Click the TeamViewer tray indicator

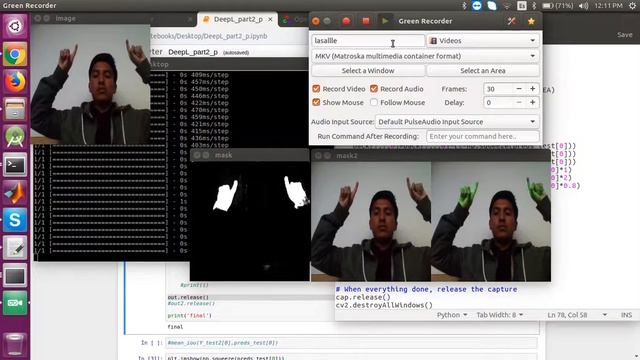pyautogui.click(x=477, y=5)
